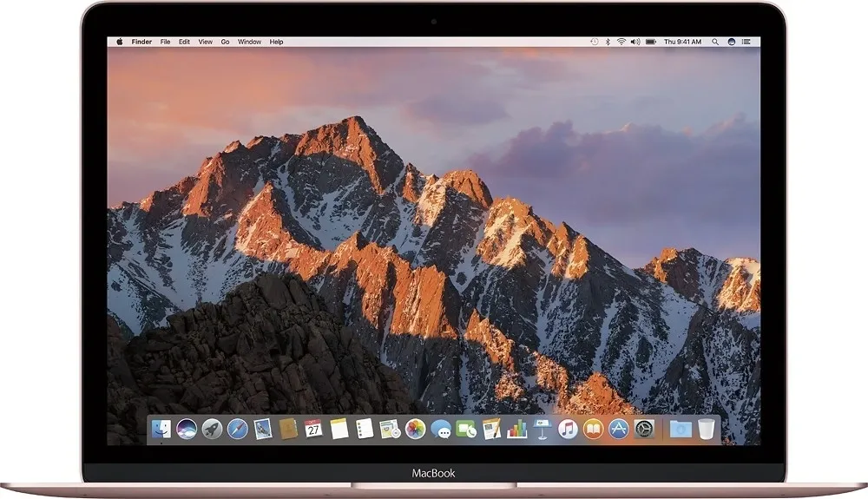The width and height of the screenshot is (868, 499).
Task: Open the Apple menu
Action: (120, 42)
